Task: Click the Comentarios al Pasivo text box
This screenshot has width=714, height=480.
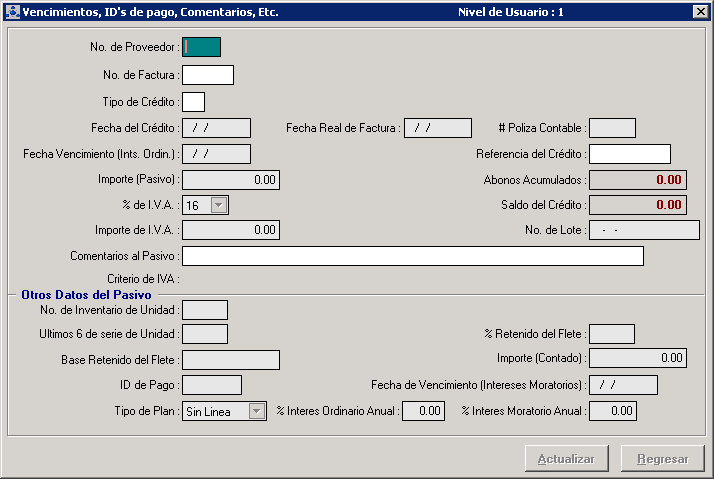Action: 412,256
